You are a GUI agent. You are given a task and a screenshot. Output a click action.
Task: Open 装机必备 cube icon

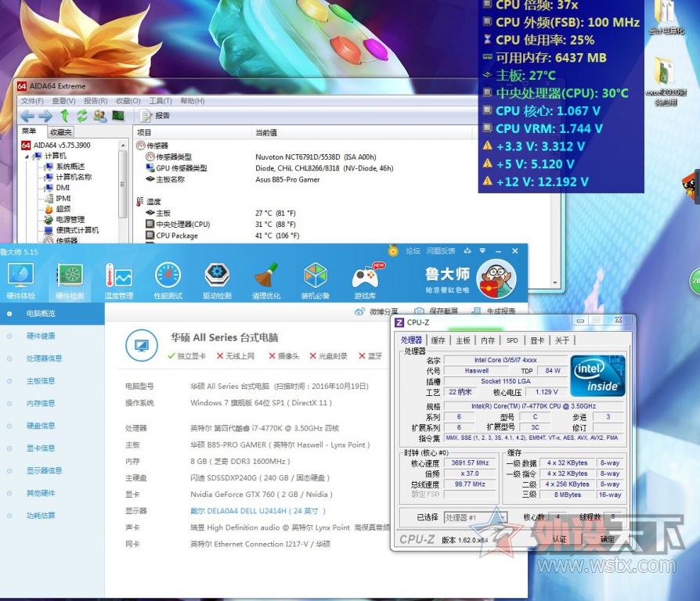[x=316, y=281]
